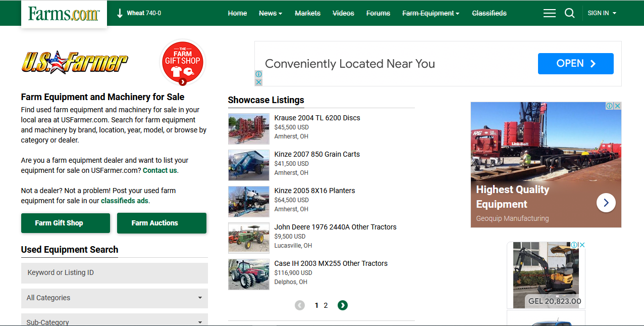This screenshot has height=326, width=644.
Task: Open the Classifieds menu item
Action: pyautogui.click(x=489, y=13)
